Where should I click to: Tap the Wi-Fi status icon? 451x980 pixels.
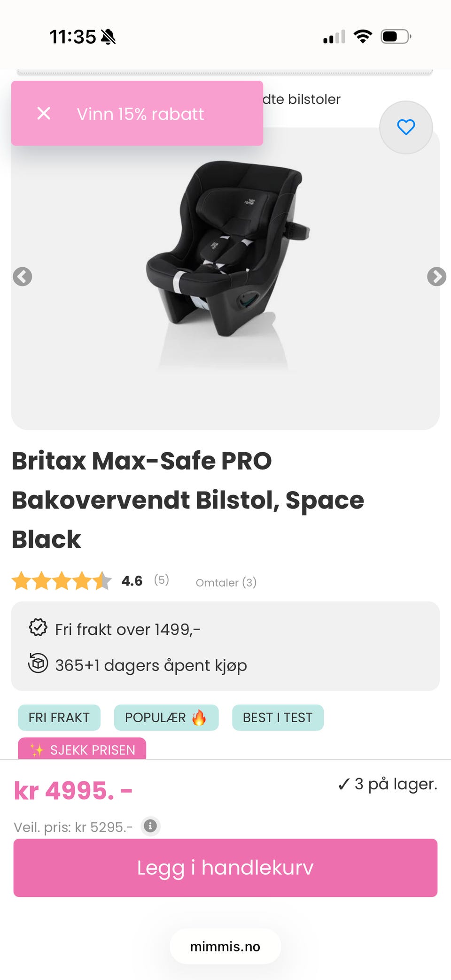point(363,36)
